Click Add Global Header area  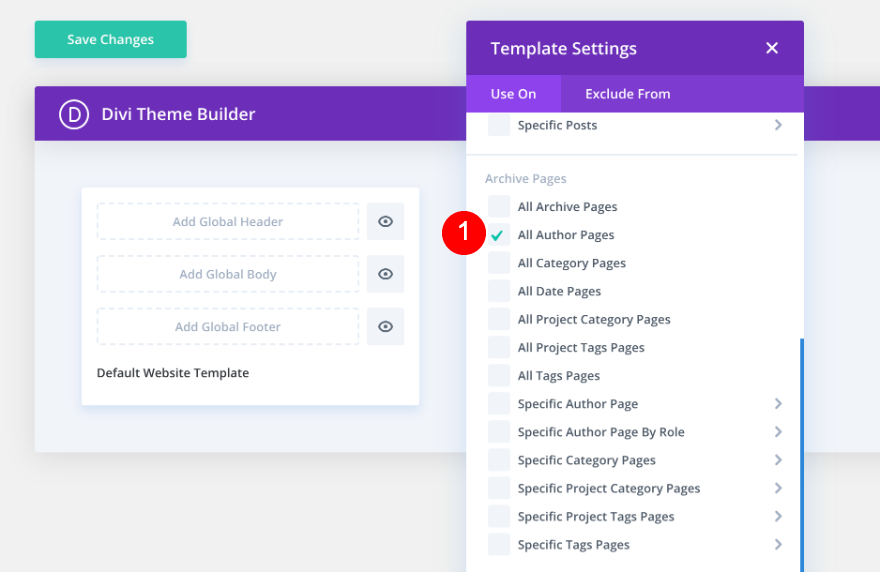(228, 222)
